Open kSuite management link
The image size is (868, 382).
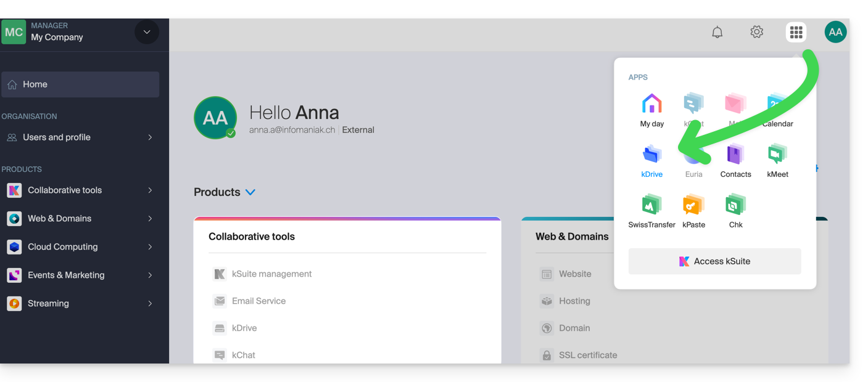pyautogui.click(x=271, y=274)
